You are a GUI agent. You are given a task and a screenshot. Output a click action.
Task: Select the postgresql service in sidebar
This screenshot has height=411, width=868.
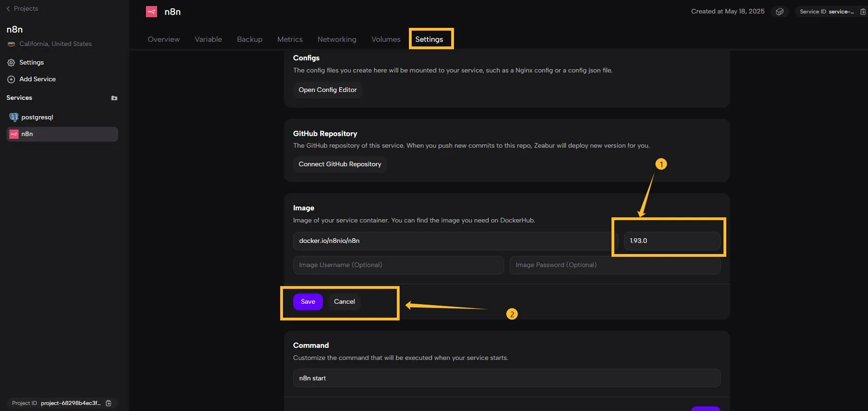pos(37,117)
